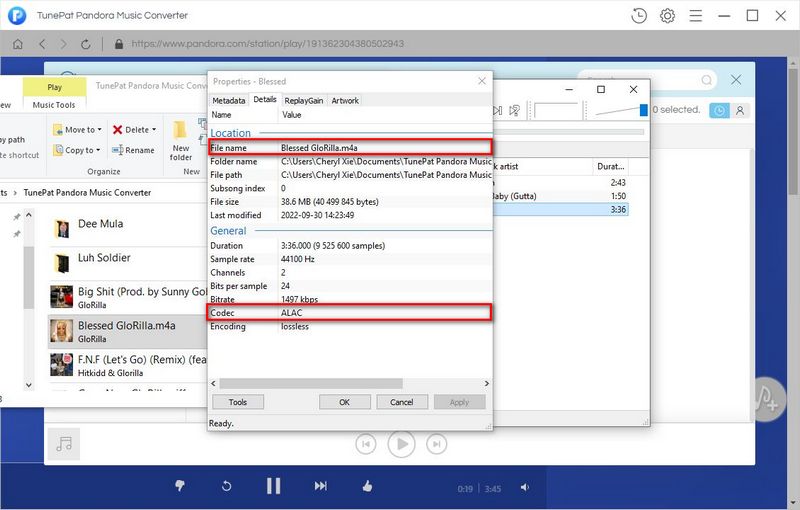This screenshot has width=800, height=510.
Task: Select the Encoding lossless row
Action: [x=350, y=326]
